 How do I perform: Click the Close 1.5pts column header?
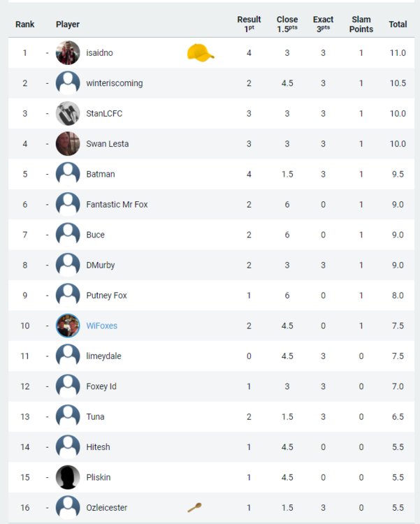(287, 24)
